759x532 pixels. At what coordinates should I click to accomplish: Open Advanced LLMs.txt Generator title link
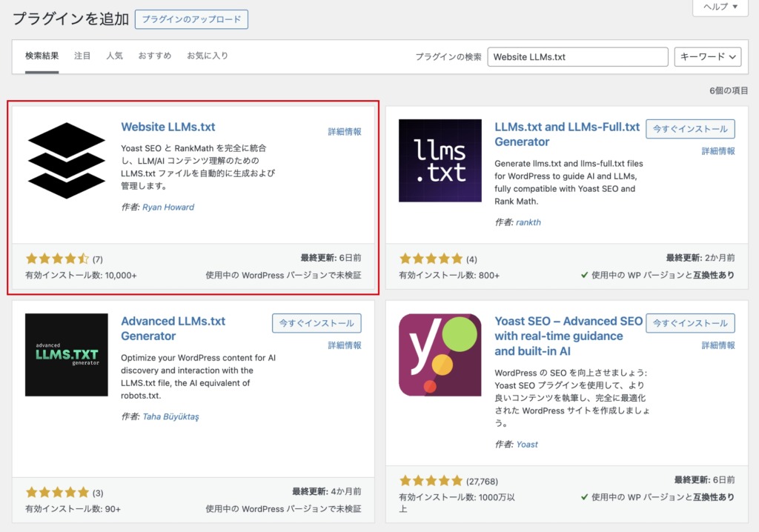173,328
